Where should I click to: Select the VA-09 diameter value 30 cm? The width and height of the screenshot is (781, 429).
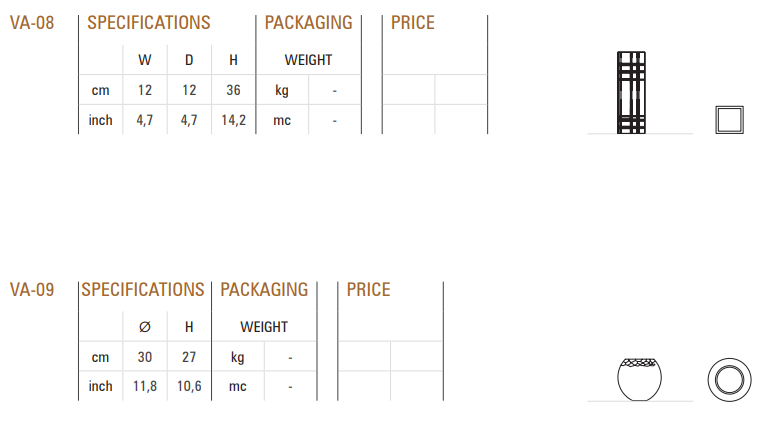pos(144,357)
